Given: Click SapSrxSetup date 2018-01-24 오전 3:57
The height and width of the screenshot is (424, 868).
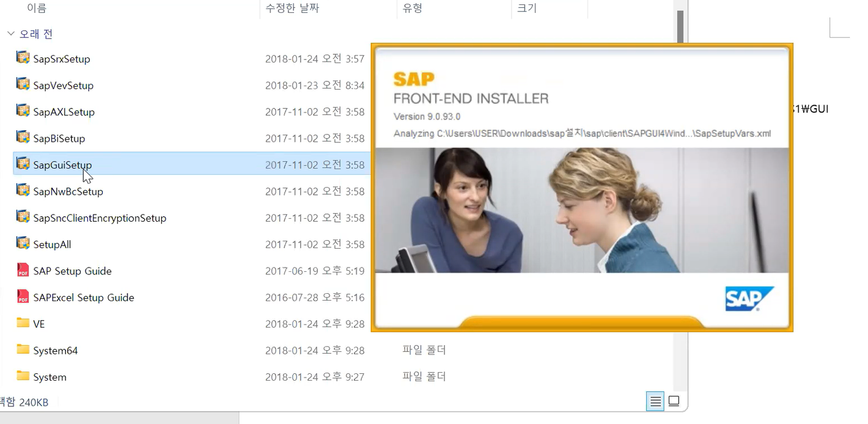Looking at the screenshot, I should (315, 59).
